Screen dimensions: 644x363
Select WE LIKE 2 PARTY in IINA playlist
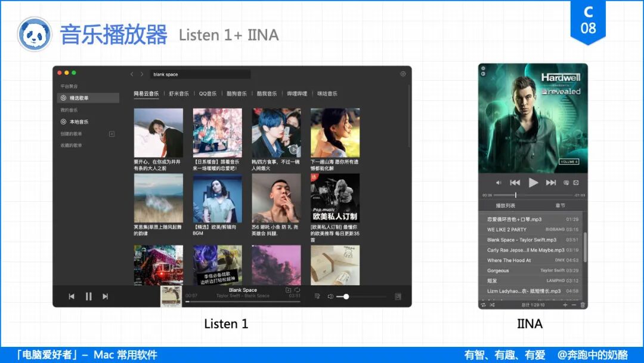pyautogui.click(x=532, y=229)
